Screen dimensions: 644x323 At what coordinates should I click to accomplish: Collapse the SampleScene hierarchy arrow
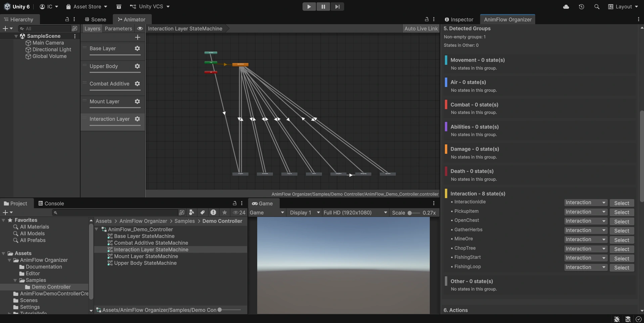16,36
